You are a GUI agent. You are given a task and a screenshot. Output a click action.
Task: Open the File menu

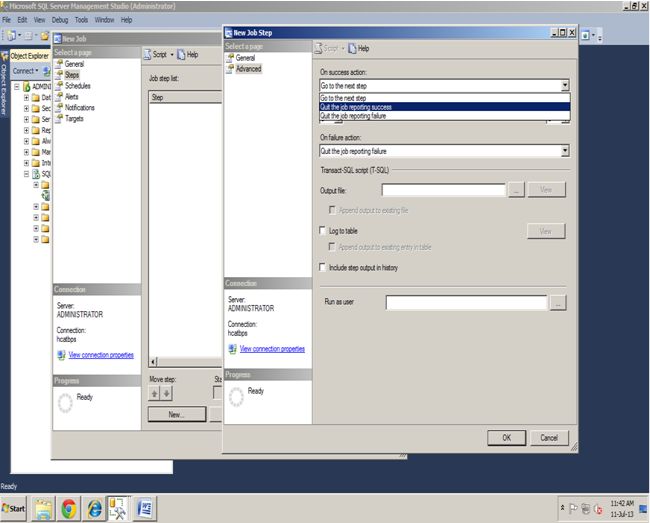[6, 20]
